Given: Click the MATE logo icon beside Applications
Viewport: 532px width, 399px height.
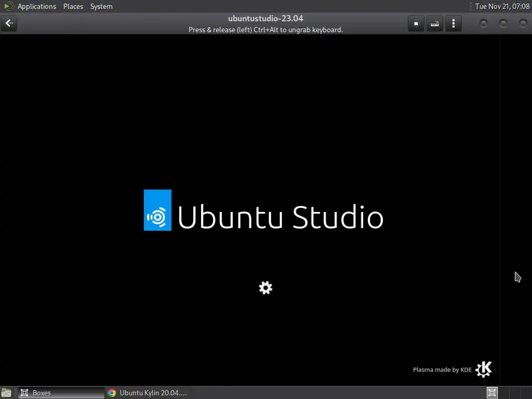Looking at the screenshot, I should click(x=8, y=6).
